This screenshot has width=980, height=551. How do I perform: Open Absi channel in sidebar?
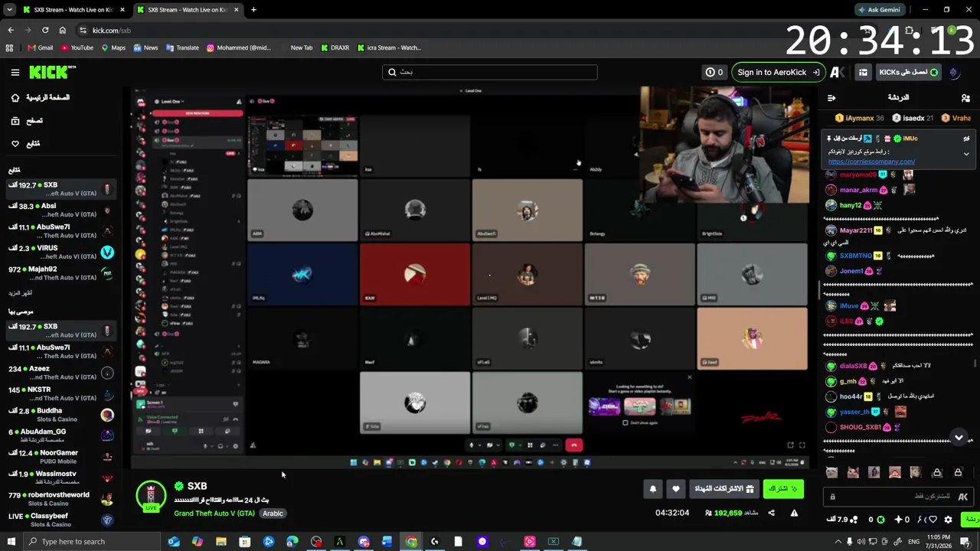(60, 210)
